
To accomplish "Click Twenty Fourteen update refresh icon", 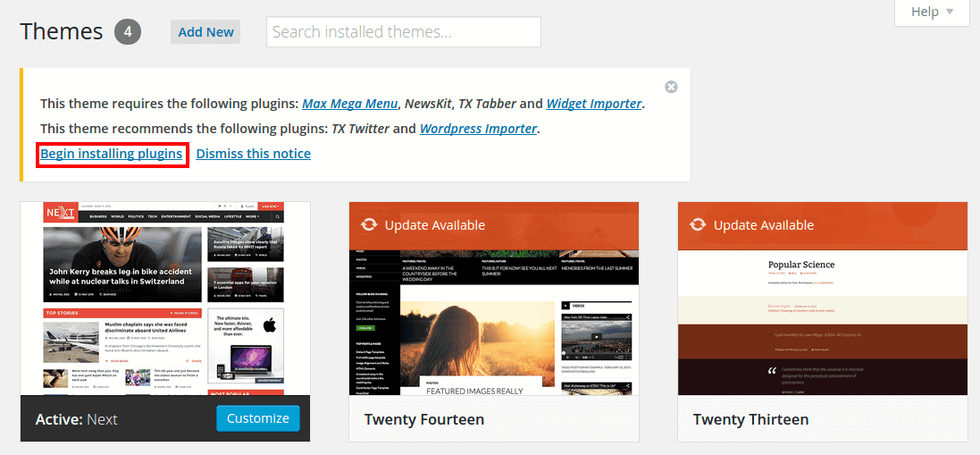I will (x=367, y=225).
